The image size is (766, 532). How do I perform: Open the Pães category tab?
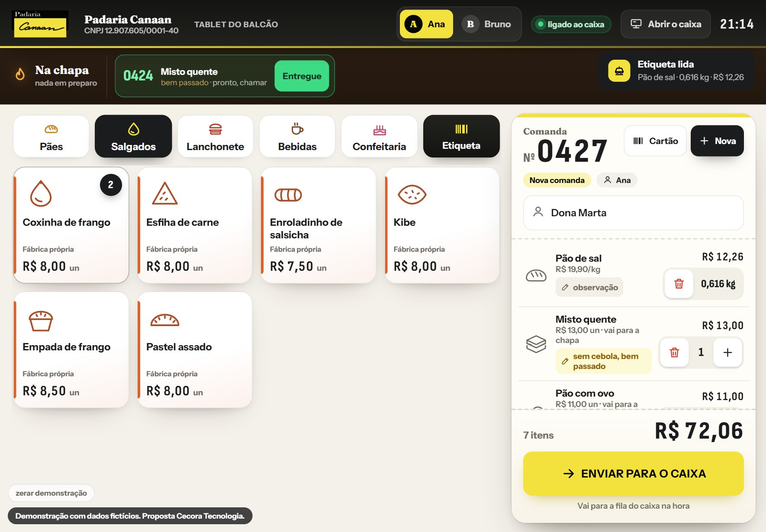(51, 136)
